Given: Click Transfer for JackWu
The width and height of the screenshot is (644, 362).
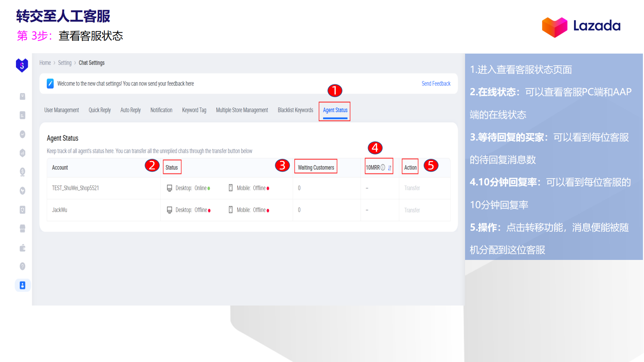Looking at the screenshot, I should tap(412, 210).
